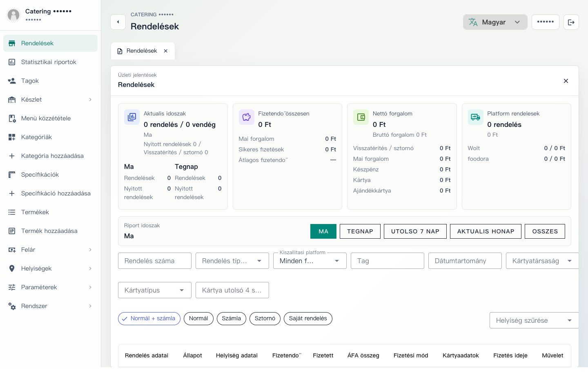Click the Tagok people icon

click(12, 81)
